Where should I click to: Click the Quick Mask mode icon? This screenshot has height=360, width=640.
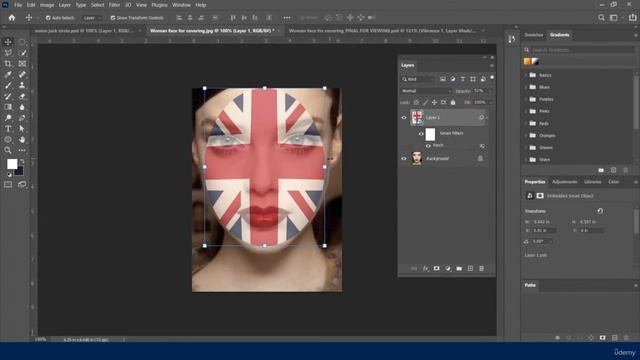point(8,184)
